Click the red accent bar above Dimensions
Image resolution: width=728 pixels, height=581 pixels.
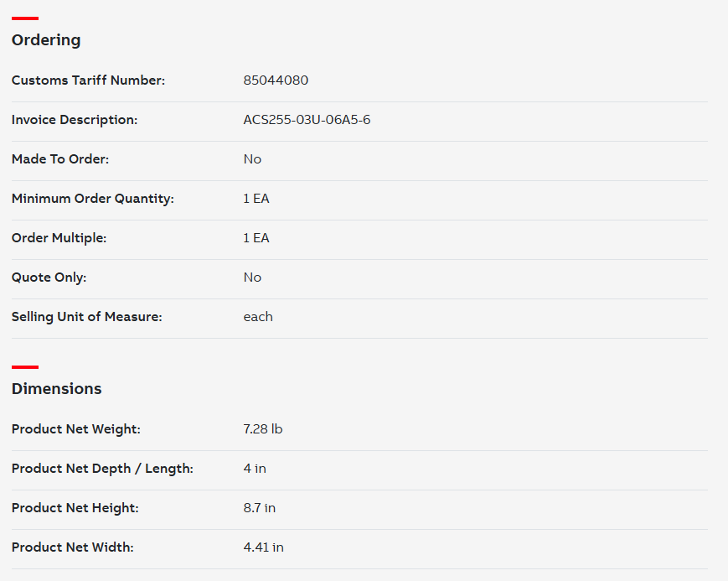(25, 367)
